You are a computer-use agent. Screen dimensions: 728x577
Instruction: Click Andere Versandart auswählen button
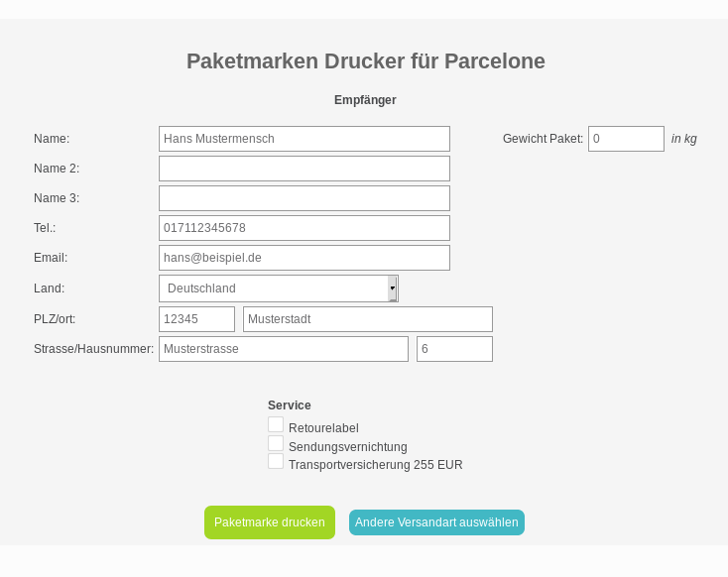(436, 522)
